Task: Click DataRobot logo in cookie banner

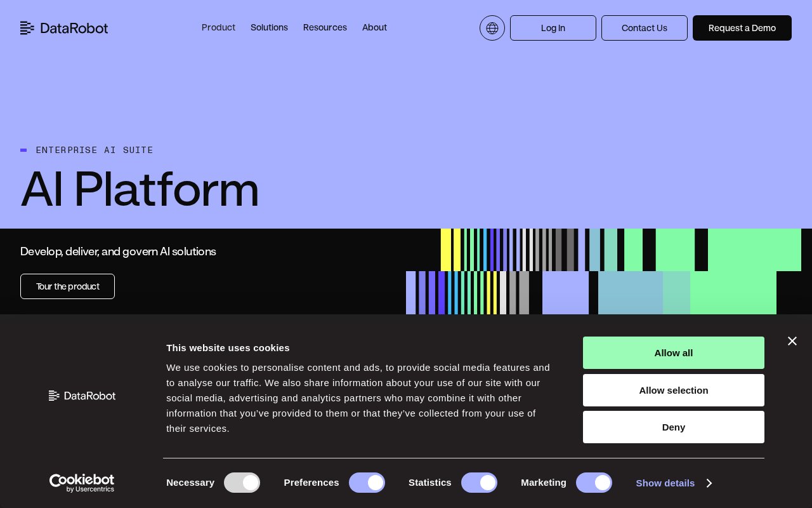Action: pyautogui.click(x=82, y=396)
